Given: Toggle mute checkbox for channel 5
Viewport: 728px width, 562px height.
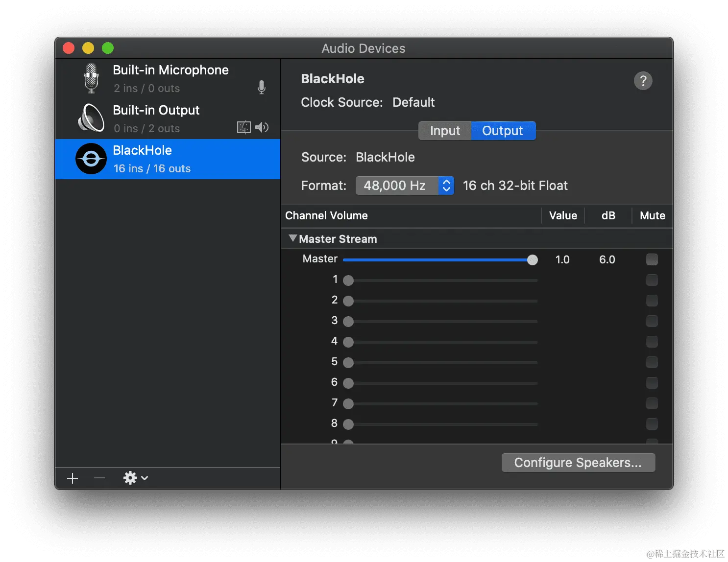Looking at the screenshot, I should [652, 362].
